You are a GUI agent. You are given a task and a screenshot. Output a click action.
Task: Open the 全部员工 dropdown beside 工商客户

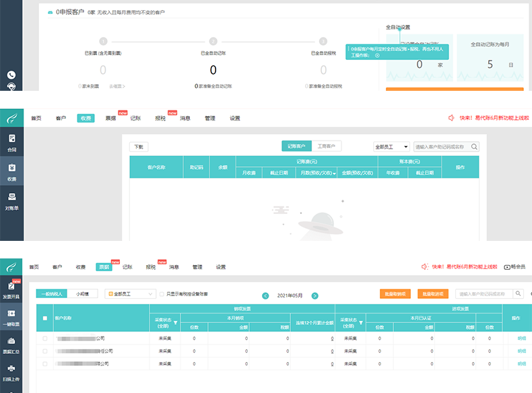pyautogui.click(x=391, y=147)
